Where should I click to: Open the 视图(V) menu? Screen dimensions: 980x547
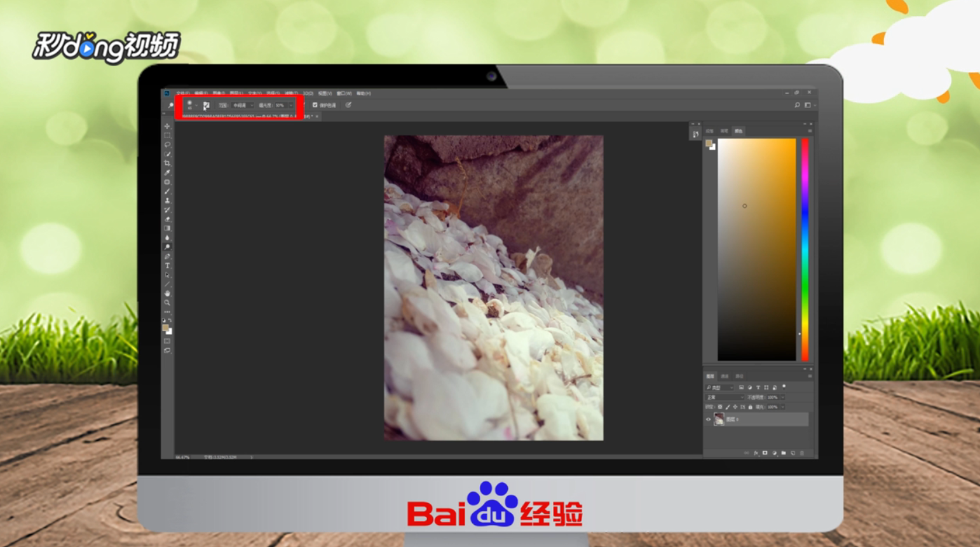(325, 93)
